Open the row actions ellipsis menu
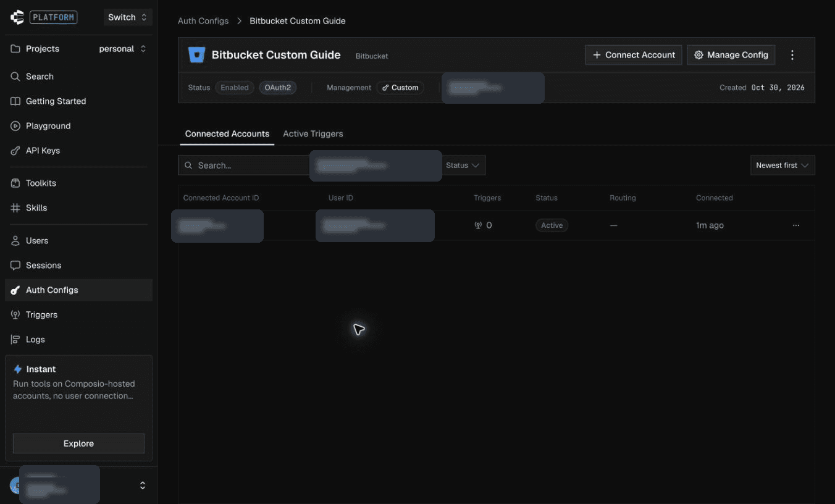The height and width of the screenshot is (504, 835). (796, 225)
